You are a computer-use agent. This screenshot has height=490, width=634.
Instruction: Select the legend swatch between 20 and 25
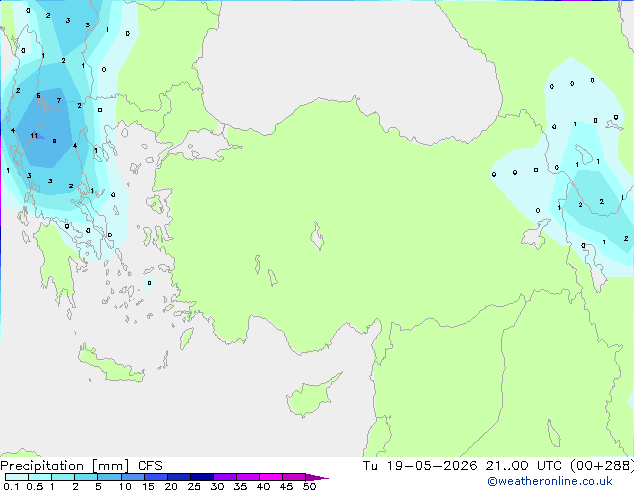tap(179, 477)
